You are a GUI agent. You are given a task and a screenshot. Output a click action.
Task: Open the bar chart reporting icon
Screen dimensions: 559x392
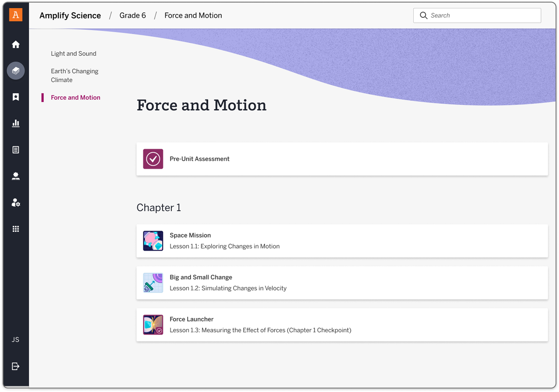tap(16, 123)
